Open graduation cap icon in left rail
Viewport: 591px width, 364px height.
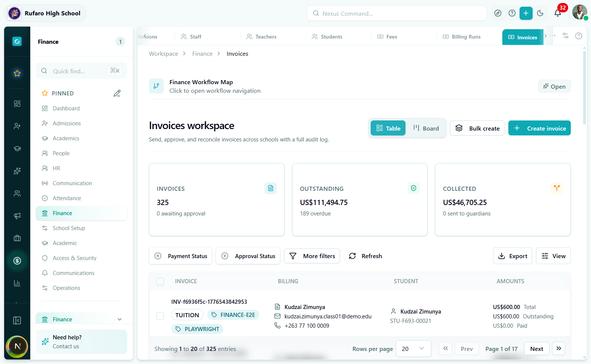click(17, 149)
